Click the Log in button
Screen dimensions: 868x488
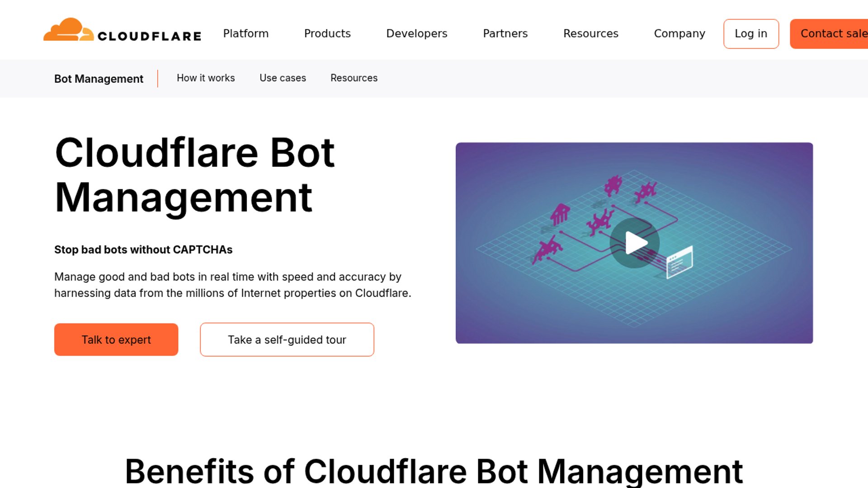750,33
